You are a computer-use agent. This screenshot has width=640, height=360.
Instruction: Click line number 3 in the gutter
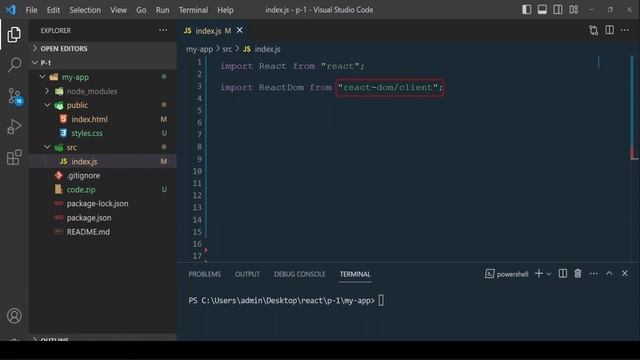(199, 86)
